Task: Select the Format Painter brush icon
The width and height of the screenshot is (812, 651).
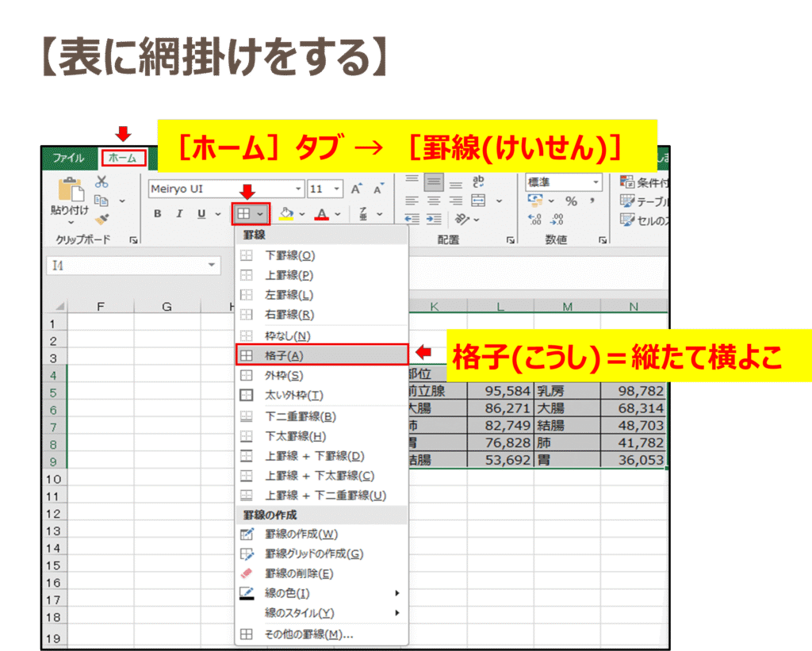Action: (101, 220)
